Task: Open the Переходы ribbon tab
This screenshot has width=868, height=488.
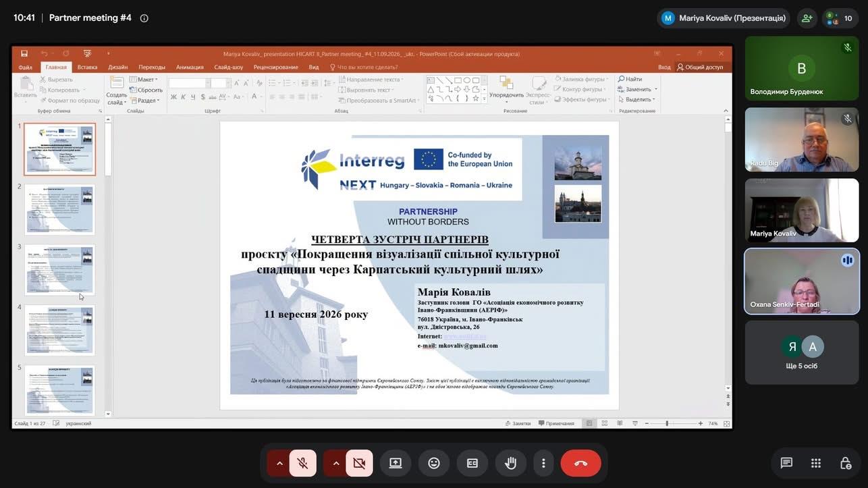Action: [152, 67]
